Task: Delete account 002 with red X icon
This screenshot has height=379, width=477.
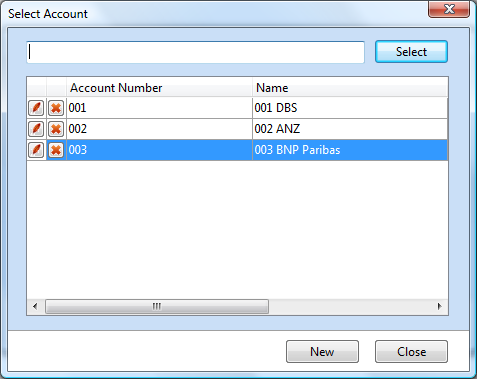Action: (56, 129)
